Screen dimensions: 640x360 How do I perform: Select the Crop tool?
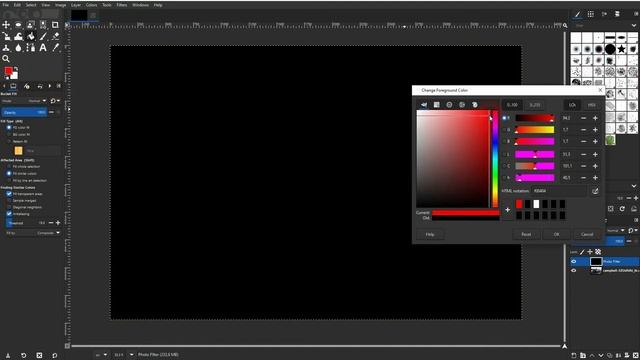pyautogui.click(x=55, y=25)
